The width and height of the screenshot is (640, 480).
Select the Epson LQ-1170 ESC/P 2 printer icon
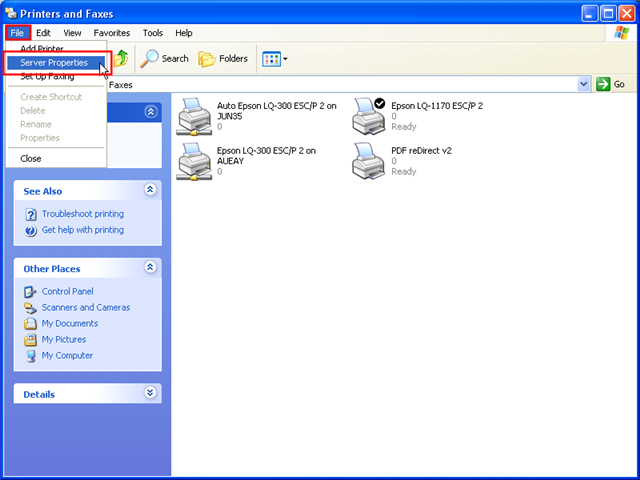[370, 115]
